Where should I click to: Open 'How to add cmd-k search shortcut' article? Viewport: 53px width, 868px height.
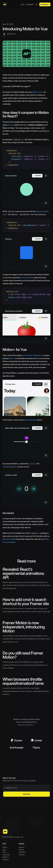[26, 602]
